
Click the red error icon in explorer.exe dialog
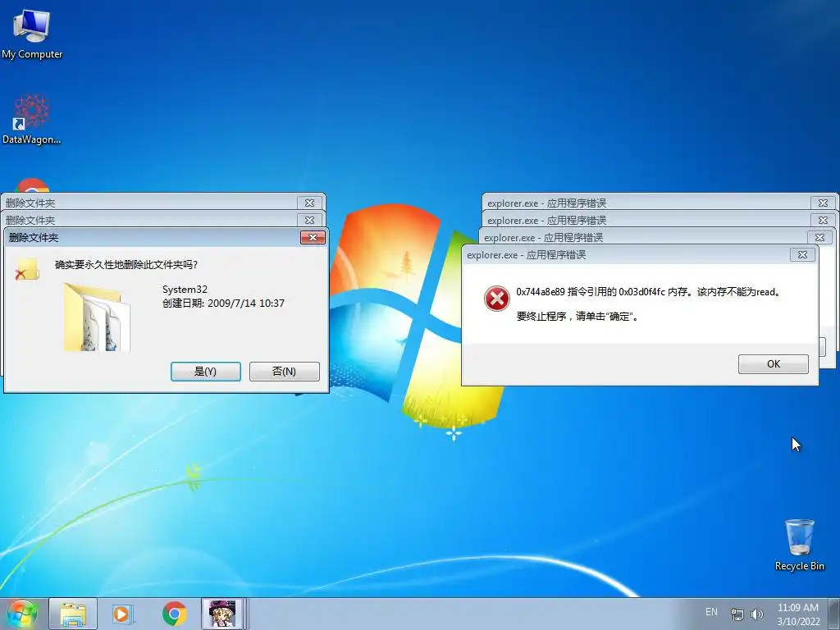click(496, 299)
